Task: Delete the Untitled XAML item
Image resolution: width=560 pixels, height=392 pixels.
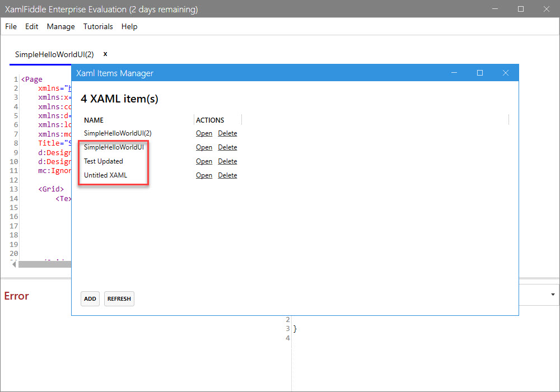Action: (227, 175)
